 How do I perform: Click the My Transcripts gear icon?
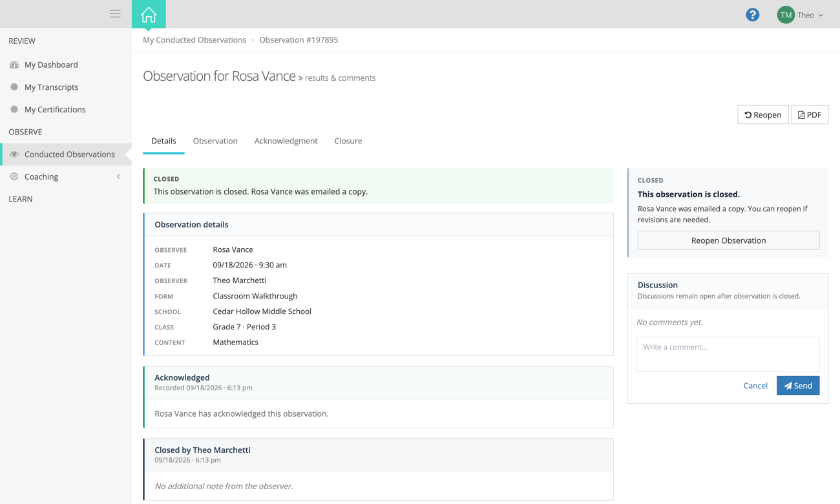tap(14, 87)
